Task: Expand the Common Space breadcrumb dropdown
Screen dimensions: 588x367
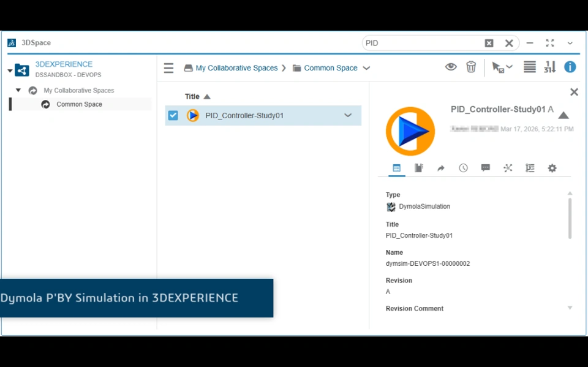Action: tap(366, 68)
